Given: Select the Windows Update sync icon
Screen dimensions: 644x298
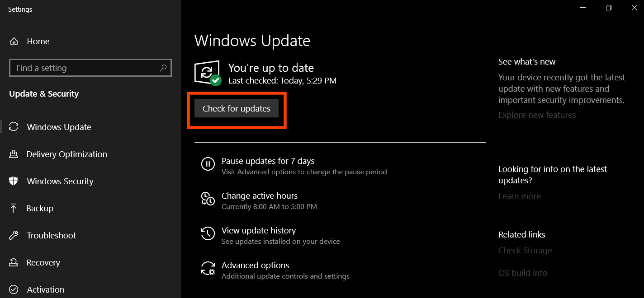Looking at the screenshot, I should (14, 127).
